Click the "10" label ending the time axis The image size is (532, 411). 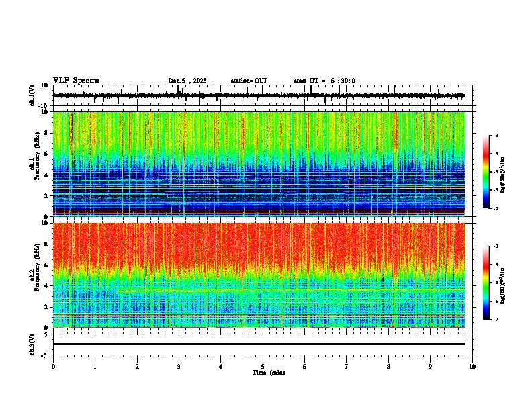tap(472, 367)
